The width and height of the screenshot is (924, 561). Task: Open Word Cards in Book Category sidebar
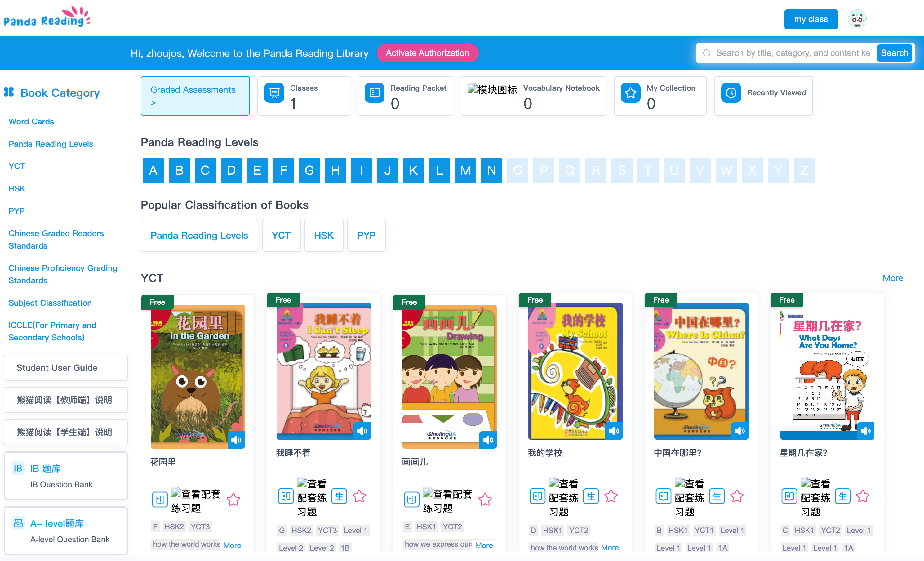click(x=31, y=122)
